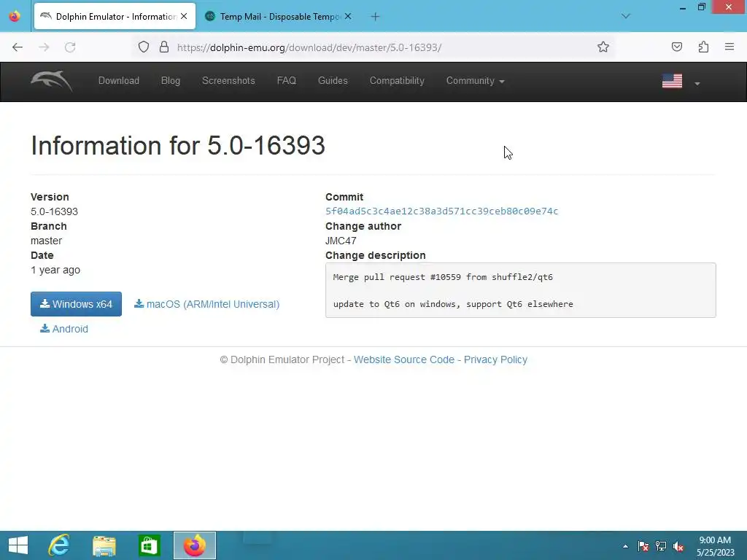Open the Extensions puzzle icon
This screenshot has width=747, height=560.
tap(703, 47)
